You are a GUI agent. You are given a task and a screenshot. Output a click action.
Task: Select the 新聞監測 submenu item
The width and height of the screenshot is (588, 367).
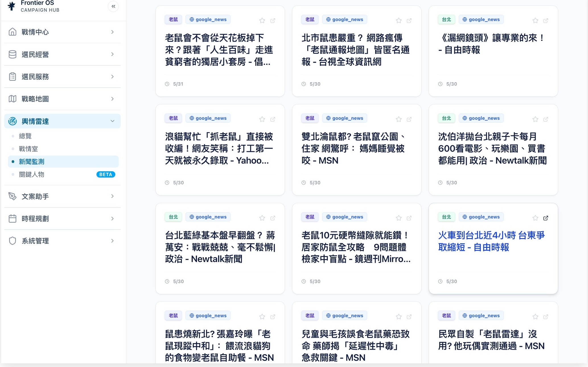(63, 162)
